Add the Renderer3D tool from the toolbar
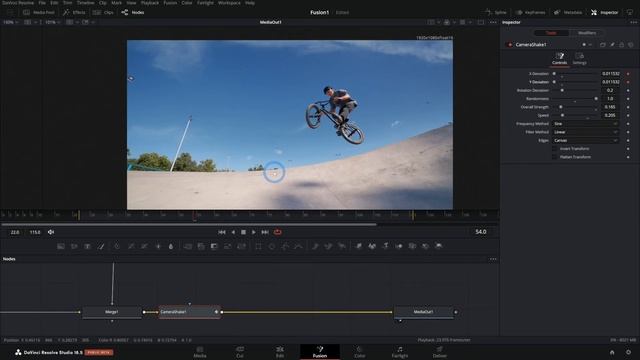640x360 pixels. pos(439,246)
